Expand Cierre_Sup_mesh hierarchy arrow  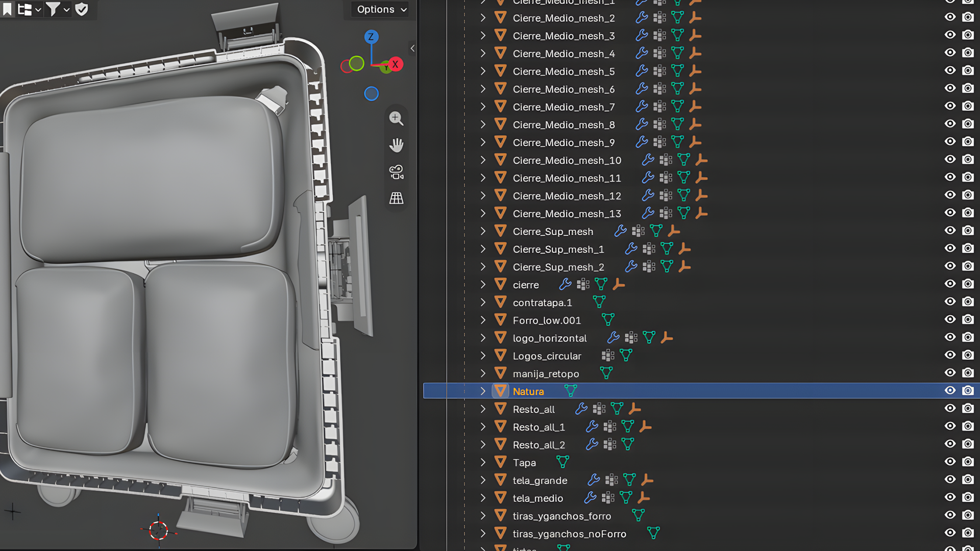pos(483,231)
